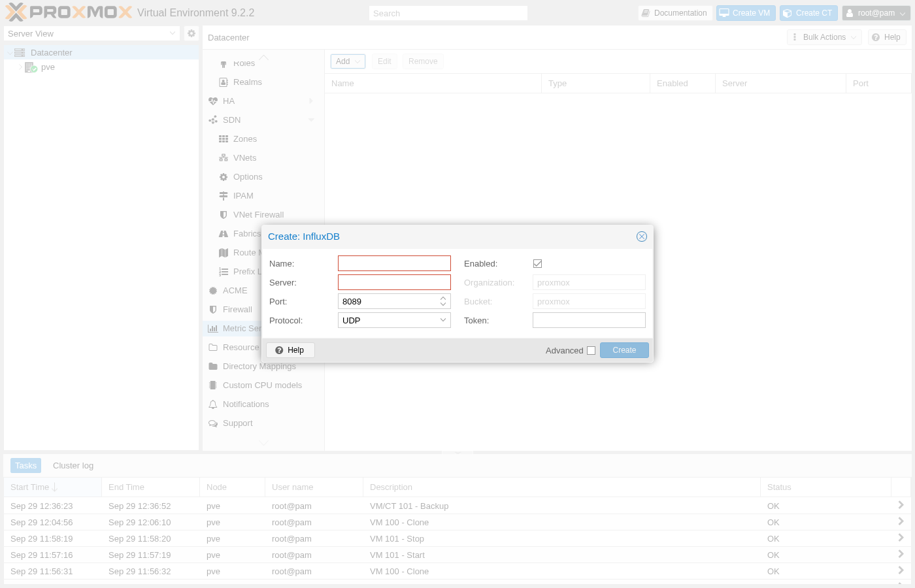Image resolution: width=915 pixels, height=588 pixels.
Task: Click the Fabrics road icon
Action: coord(224,234)
